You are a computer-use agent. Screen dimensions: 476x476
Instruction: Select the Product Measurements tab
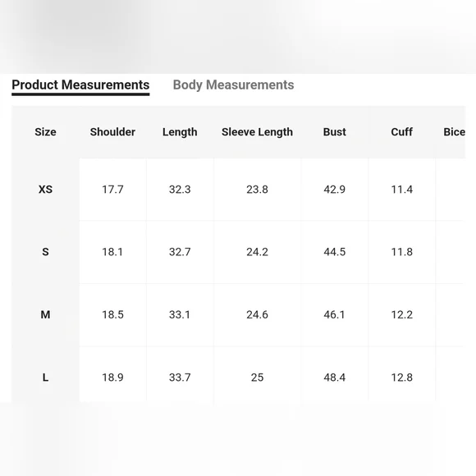(x=80, y=85)
